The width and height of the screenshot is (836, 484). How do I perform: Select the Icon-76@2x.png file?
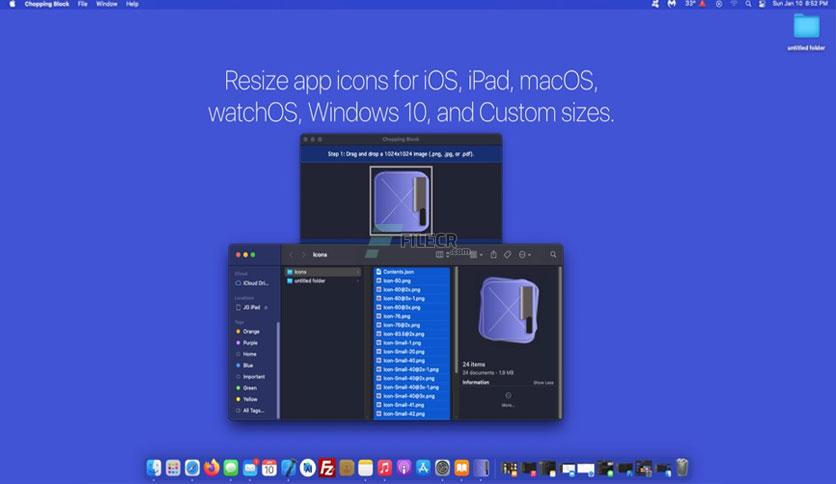[412, 325]
